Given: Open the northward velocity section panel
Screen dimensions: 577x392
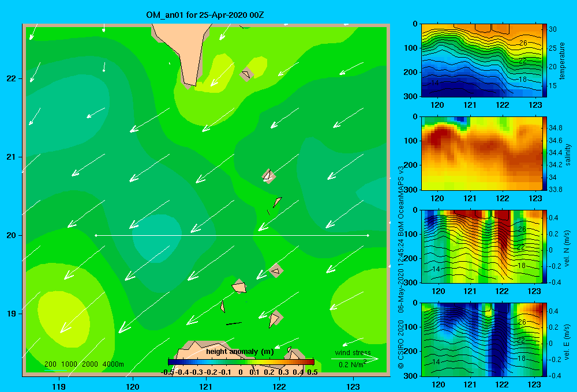Looking at the screenshot, I should [x=482, y=246].
